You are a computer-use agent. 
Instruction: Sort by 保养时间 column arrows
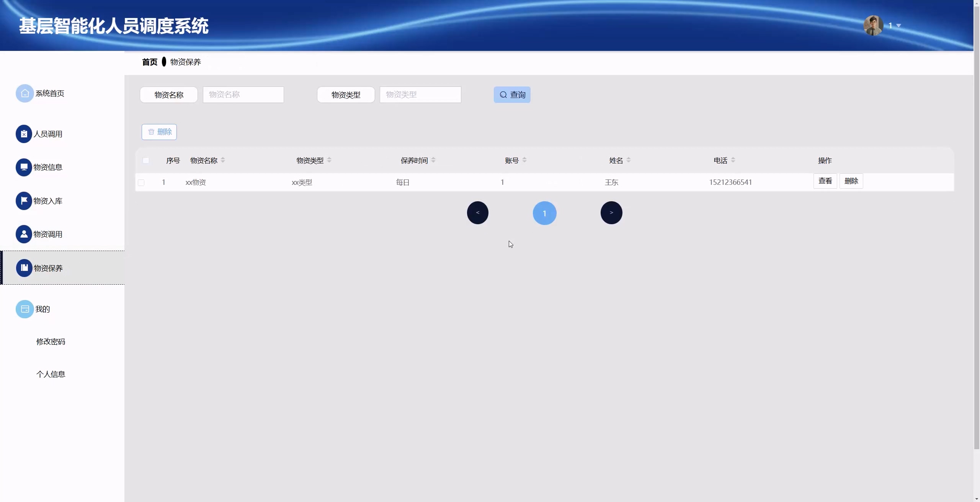[433, 160]
